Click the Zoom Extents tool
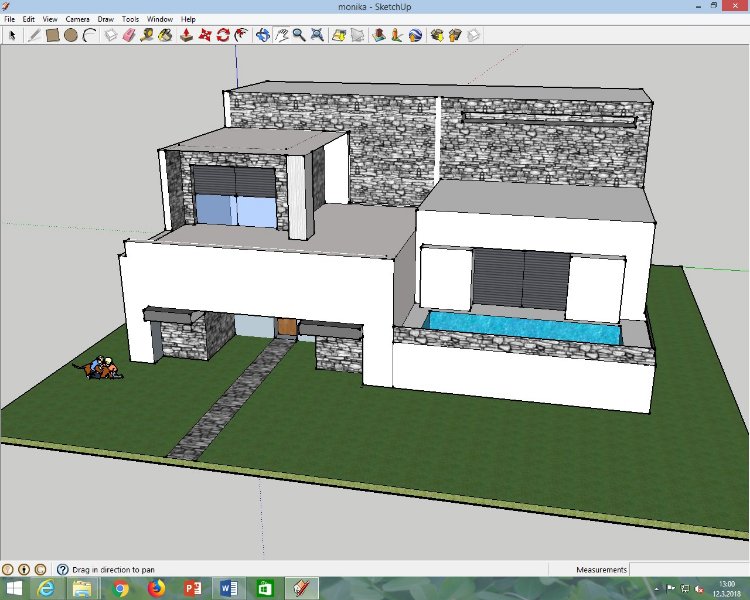This screenshot has width=750, height=600. tap(317, 35)
